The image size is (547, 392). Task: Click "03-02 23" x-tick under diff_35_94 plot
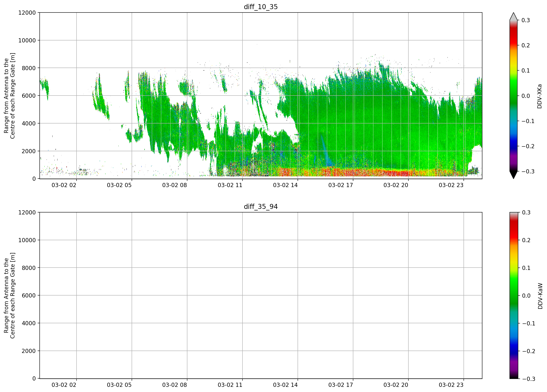[x=451, y=385]
